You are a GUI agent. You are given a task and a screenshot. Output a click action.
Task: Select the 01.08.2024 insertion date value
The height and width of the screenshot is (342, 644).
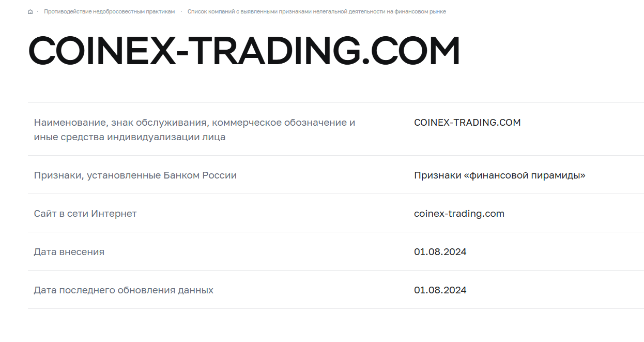[x=440, y=251]
